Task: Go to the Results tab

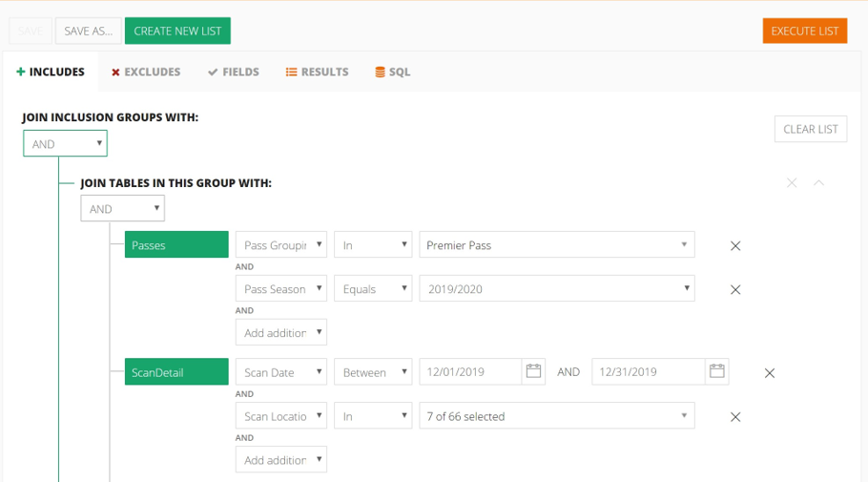Action: point(318,72)
